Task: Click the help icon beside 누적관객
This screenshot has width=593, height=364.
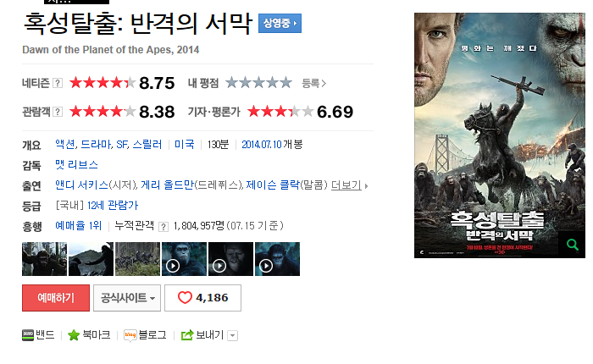Action: tap(163, 226)
